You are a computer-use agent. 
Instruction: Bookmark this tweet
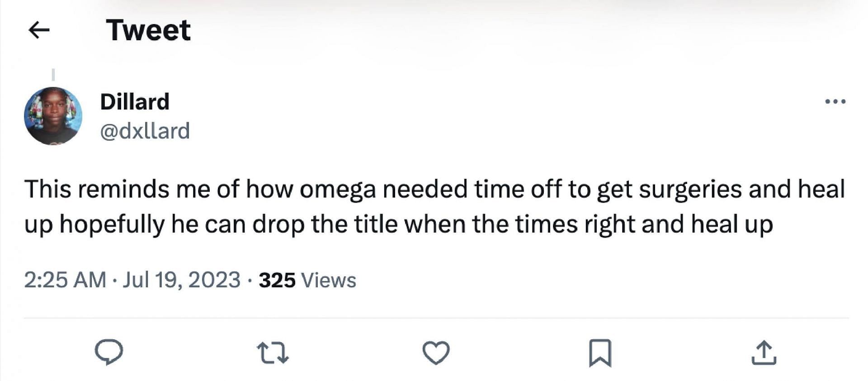point(600,353)
